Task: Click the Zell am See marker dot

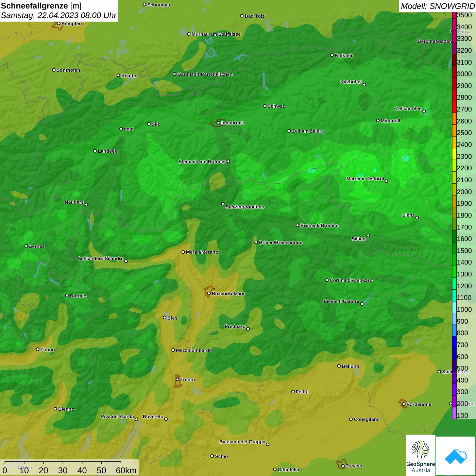Action: pos(424,112)
